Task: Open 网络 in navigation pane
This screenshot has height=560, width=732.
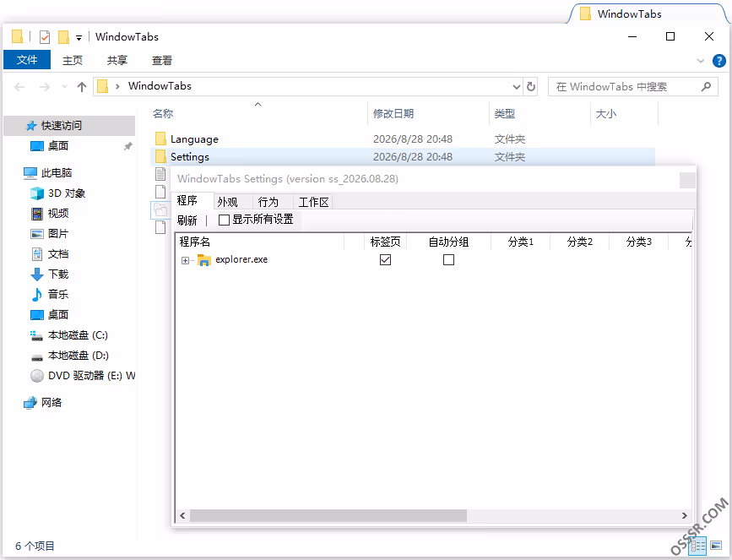Action: pos(51,403)
